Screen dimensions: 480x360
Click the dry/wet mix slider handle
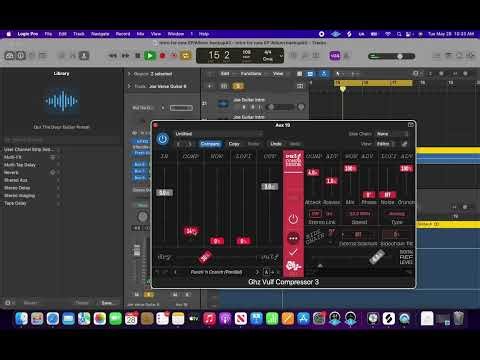pos(205,257)
